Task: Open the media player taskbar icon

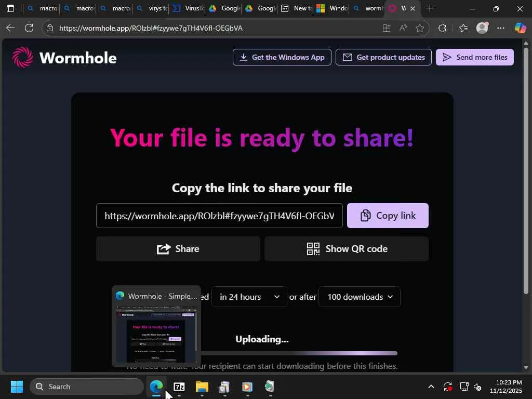Action: (x=247, y=387)
